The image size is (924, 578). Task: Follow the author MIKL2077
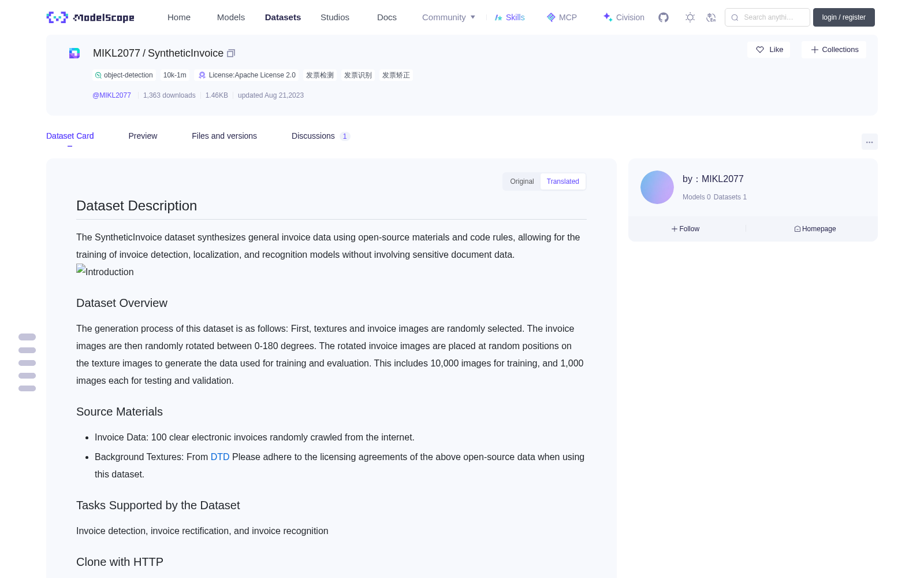tap(685, 229)
